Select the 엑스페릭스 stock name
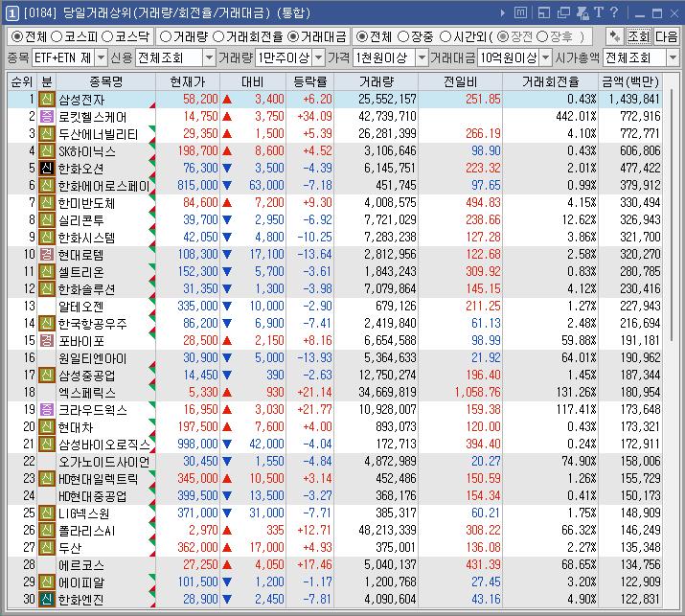 click(87, 393)
